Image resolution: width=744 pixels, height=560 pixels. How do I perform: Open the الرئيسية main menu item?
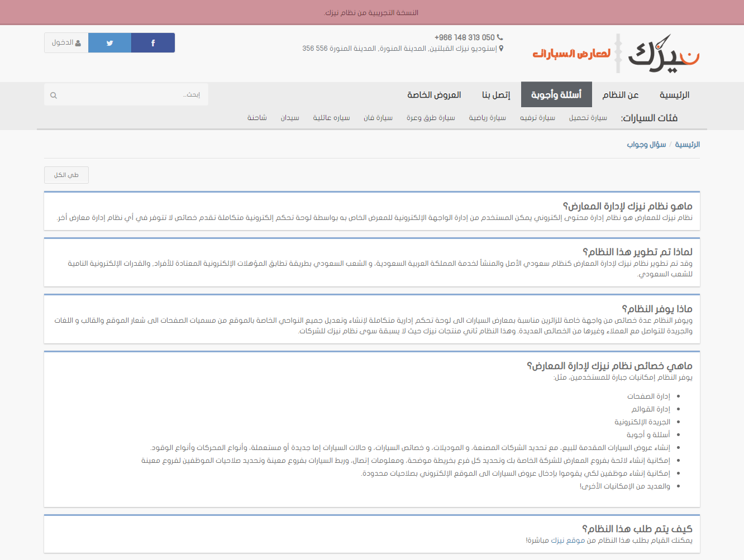coord(674,95)
